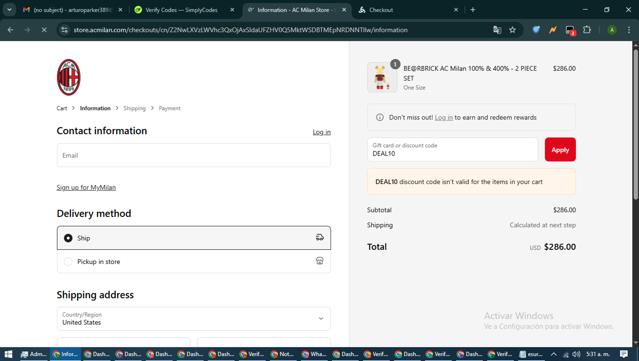Open the extension with red notification badge

(570, 30)
